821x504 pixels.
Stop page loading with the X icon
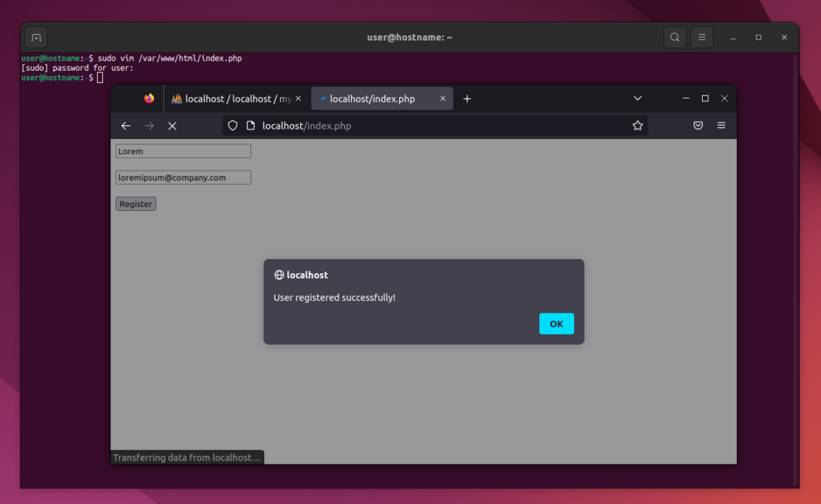(x=172, y=126)
